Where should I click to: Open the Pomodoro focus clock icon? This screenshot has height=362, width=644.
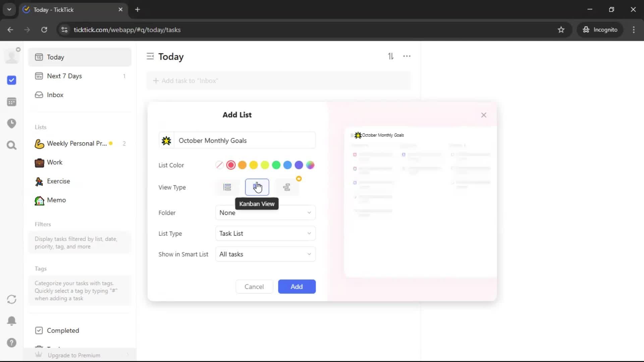pos(12,123)
